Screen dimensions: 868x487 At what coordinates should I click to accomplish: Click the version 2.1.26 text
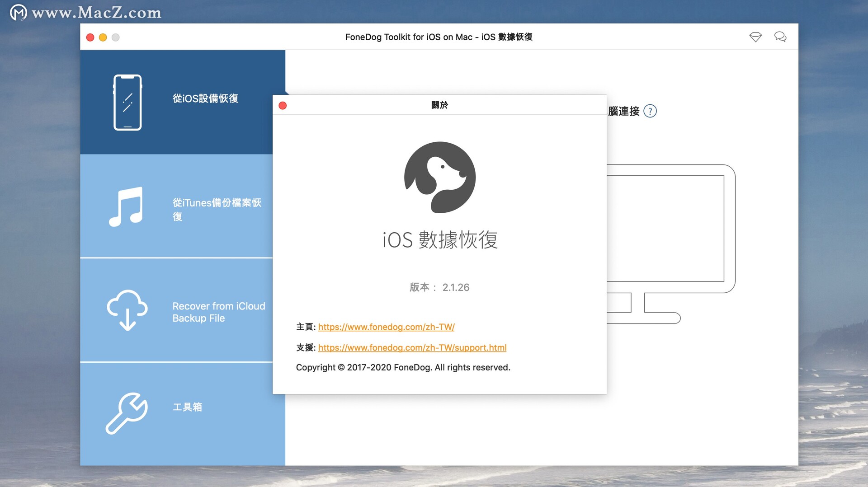point(439,287)
